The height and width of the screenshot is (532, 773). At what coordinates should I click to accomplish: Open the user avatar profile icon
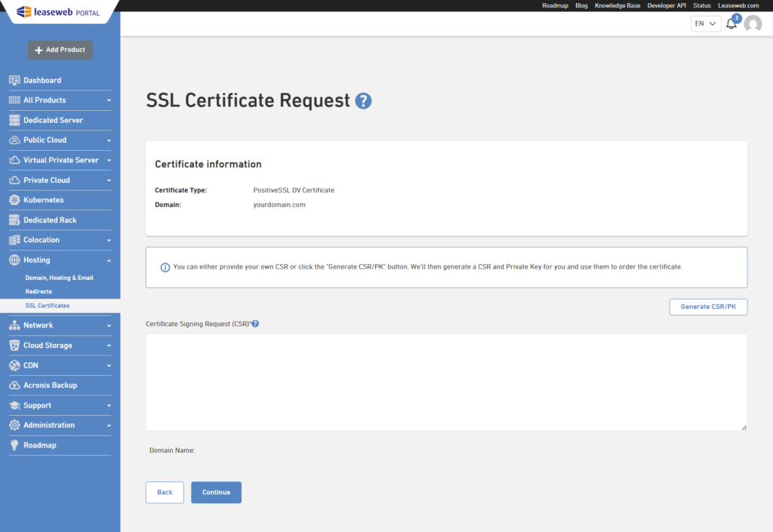pyautogui.click(x=753, y=23)
